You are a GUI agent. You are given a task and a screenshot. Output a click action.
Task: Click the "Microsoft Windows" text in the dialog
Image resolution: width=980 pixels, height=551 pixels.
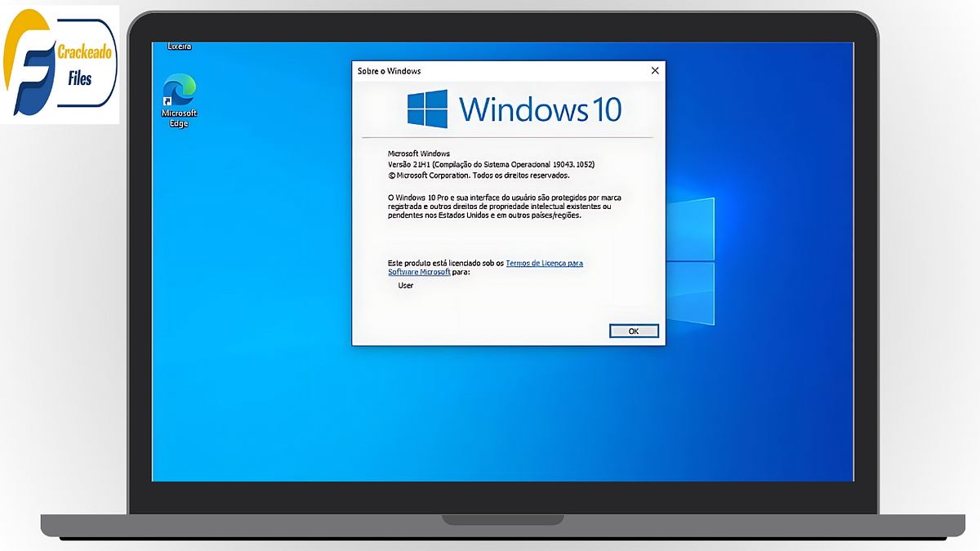(x=419, y=153)
